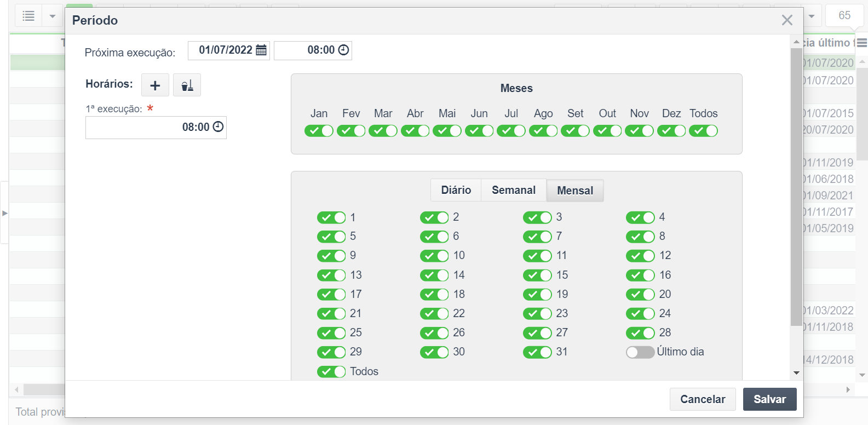Enable the Último dia switch
The image size is (868, 425).
pyautogui.click(x=640, y=352)
